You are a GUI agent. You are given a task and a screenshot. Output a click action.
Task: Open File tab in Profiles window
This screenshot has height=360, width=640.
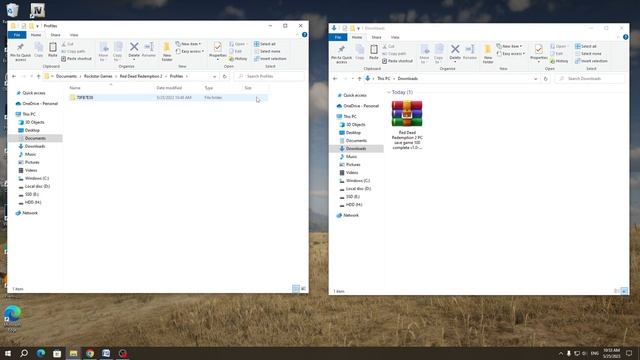[17, 35]
